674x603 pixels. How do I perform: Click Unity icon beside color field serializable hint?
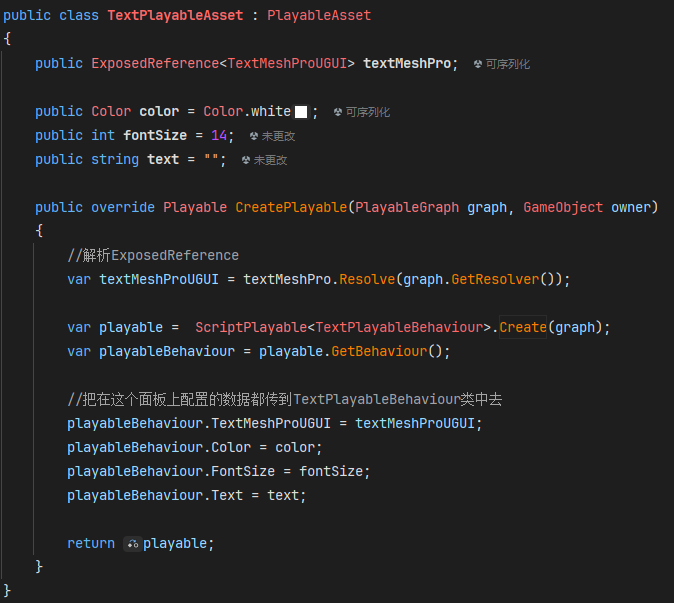pos(338,112)
